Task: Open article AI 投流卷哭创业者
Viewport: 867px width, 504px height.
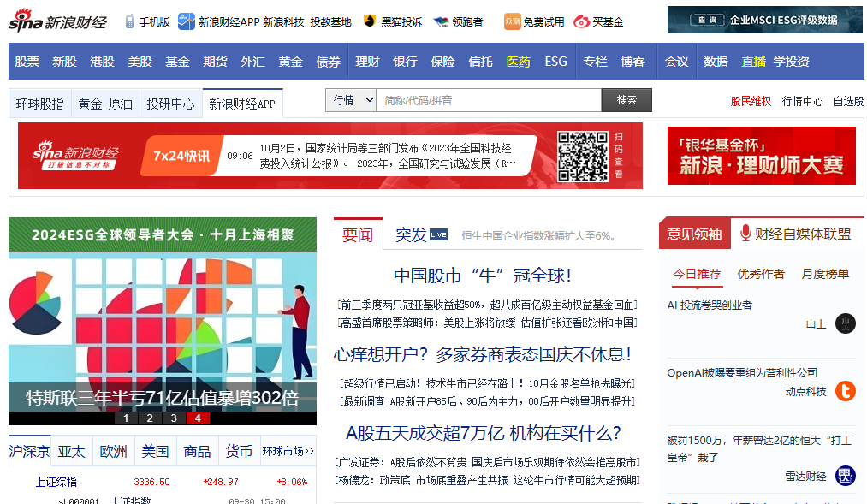Action: pos(710,305)
